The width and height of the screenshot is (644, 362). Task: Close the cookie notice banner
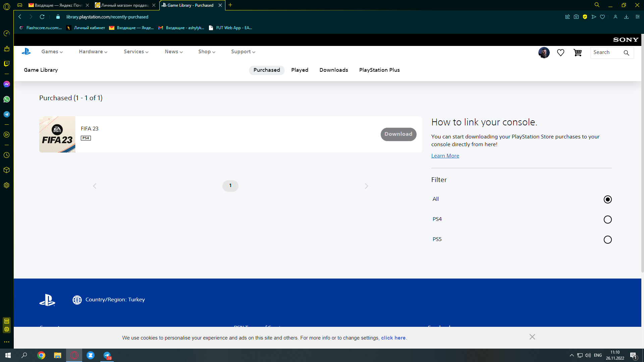pyautogui.click(x=532, y=337)
